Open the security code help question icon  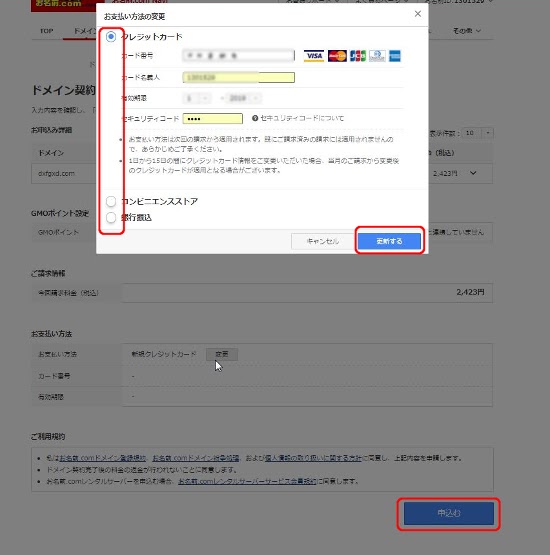[255, 118]
